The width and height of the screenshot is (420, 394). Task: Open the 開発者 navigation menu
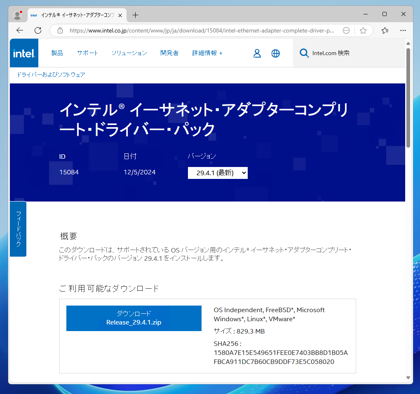pyautogui.click(x=169, y=53)
